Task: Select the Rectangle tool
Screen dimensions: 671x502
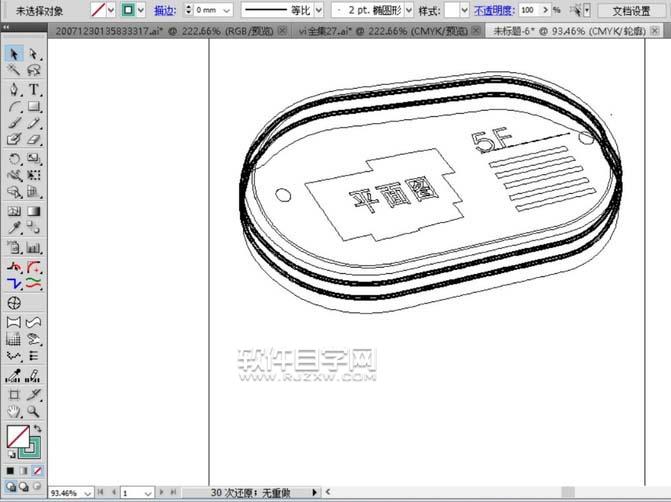Action: [33, 107]
